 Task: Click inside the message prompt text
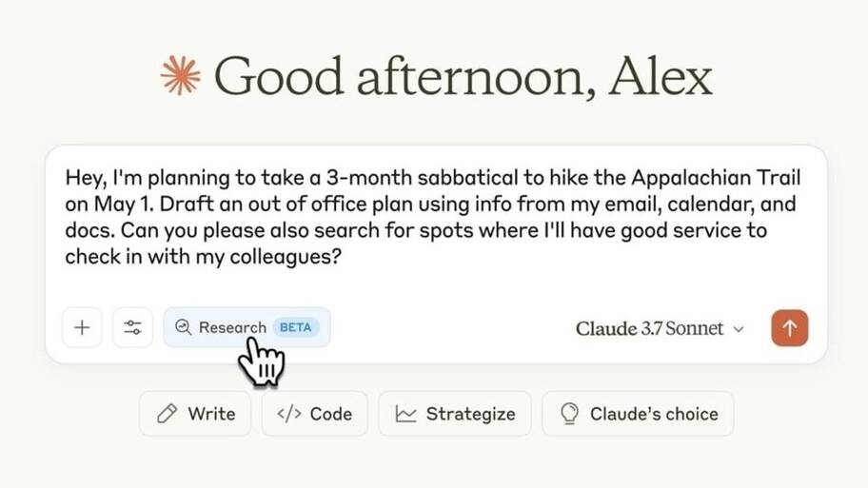(x=433, y=217)
